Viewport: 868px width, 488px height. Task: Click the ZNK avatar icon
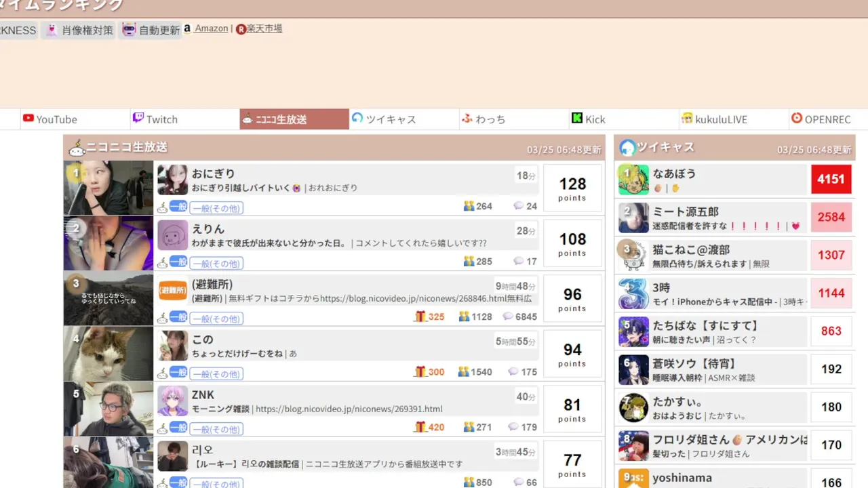click(x=172, y=401)
